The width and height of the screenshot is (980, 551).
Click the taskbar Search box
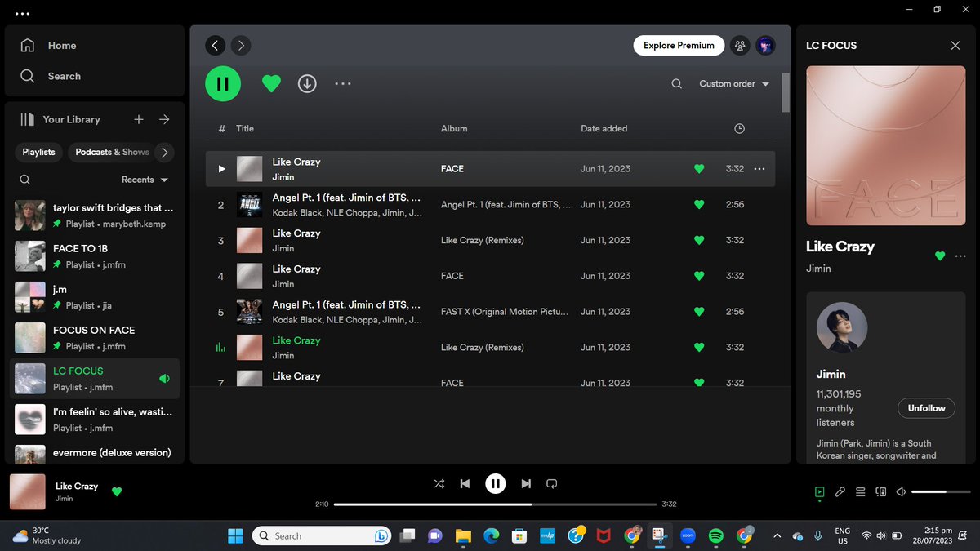[x=321, y=535]
